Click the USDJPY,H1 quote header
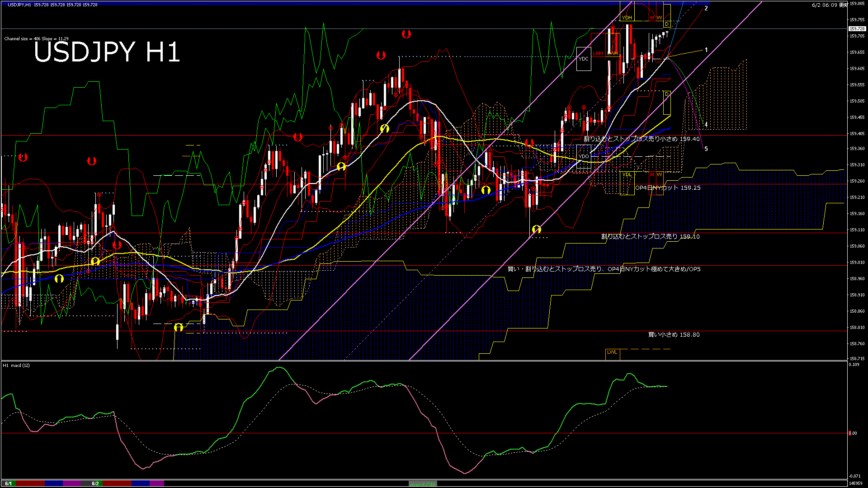Viewport: 868px width, 488px height. 52,5
